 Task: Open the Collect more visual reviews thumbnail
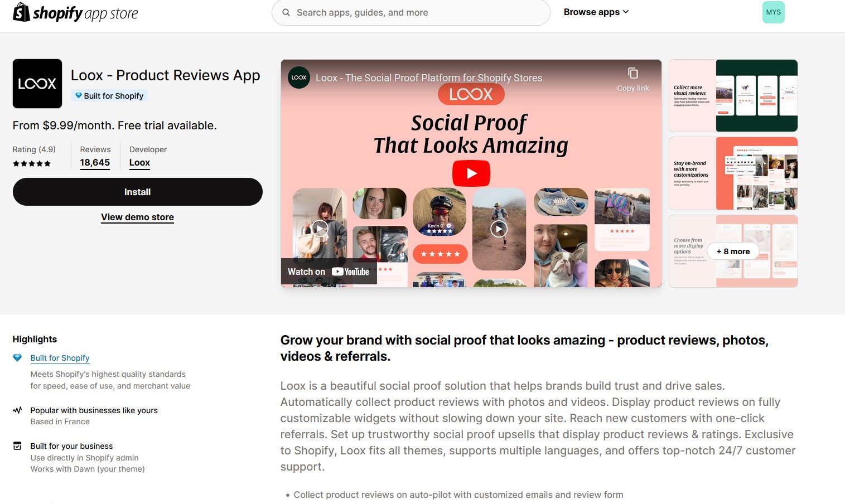[x=733, y=95]
